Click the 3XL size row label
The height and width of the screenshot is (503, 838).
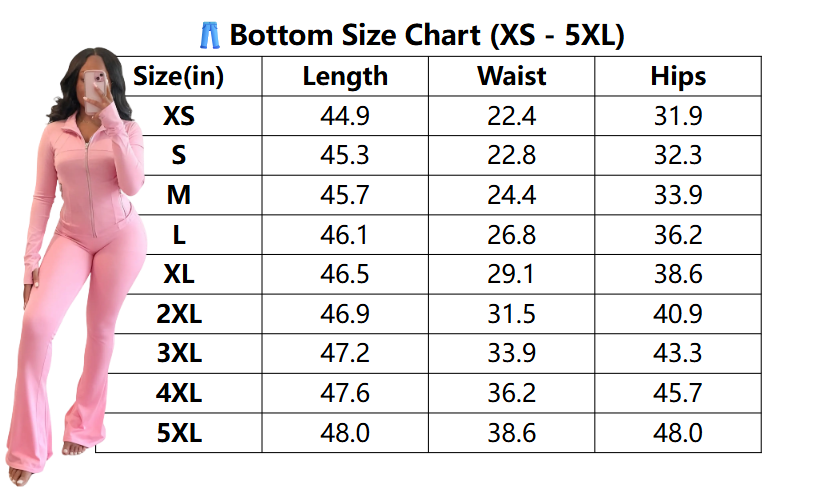(179, 353)
